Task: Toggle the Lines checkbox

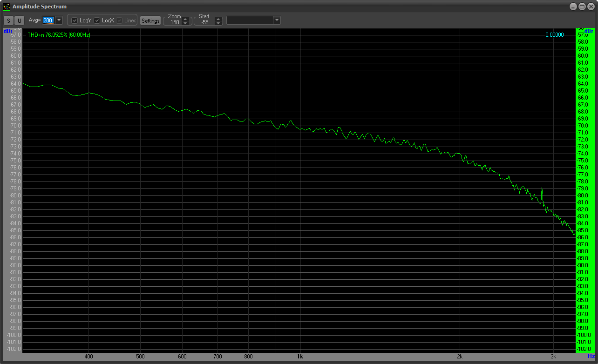Action: point(119,20)
